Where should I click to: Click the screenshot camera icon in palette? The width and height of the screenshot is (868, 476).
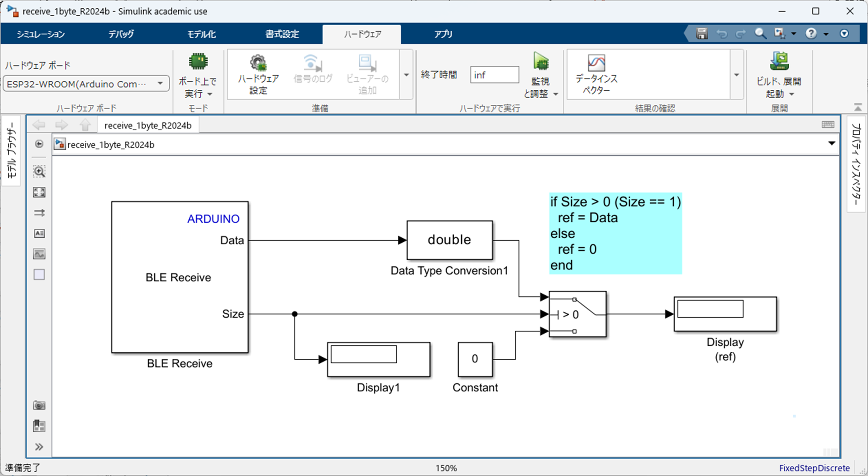coord(39,405)
